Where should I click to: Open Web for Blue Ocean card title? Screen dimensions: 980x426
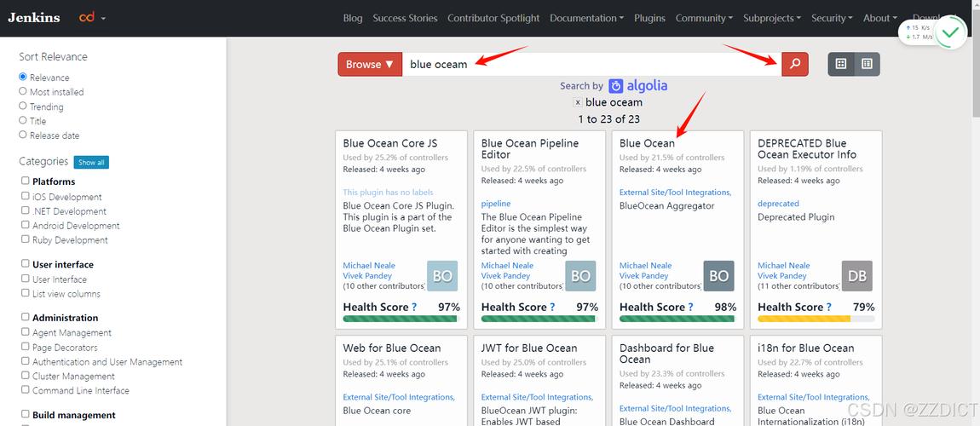point(392,348)
